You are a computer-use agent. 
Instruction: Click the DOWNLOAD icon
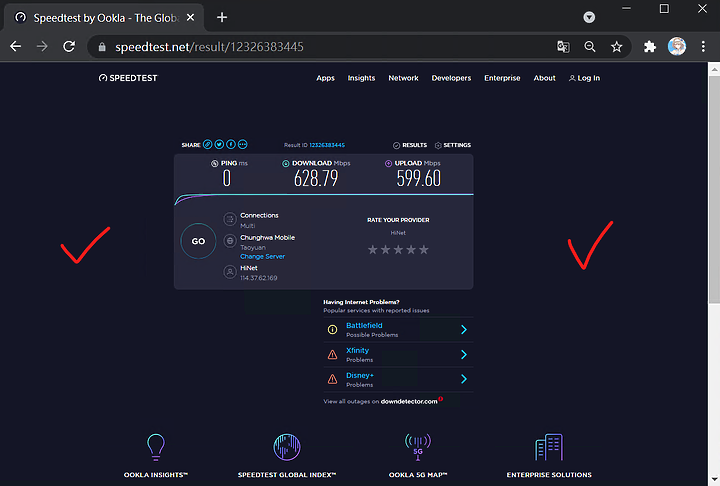tap(286, 164)
